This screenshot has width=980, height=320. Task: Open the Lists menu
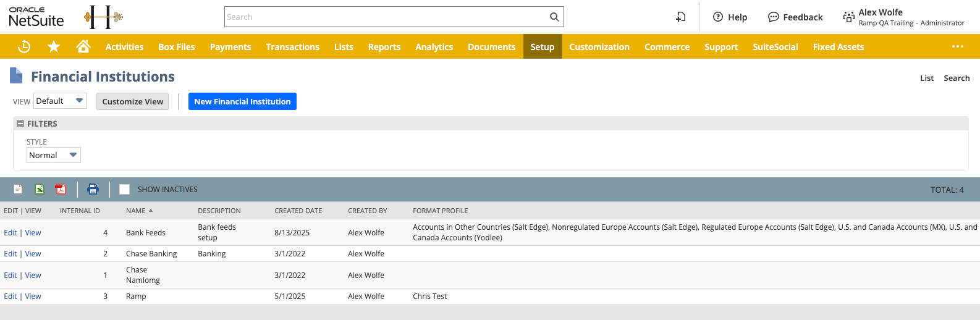click(x=344, y=46)
